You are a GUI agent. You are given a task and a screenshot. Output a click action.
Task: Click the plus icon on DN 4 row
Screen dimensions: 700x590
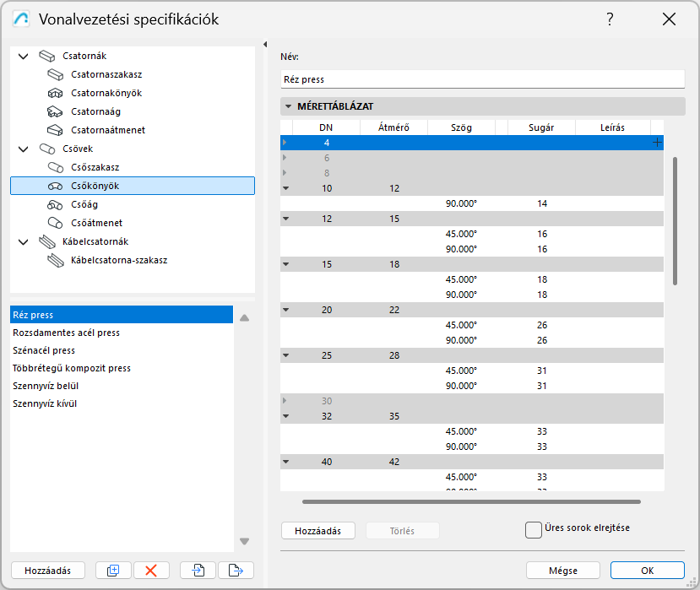coord(657,143)
